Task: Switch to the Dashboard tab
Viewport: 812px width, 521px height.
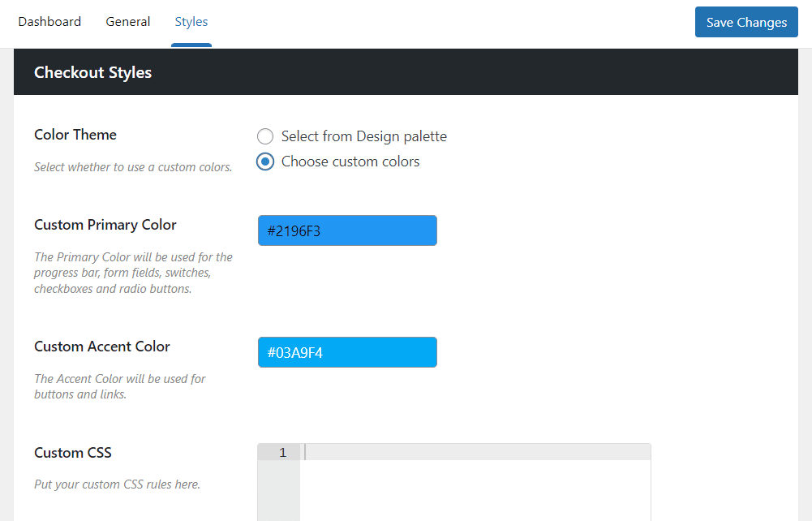Action: pyautogui.click(x=49, y=22)
